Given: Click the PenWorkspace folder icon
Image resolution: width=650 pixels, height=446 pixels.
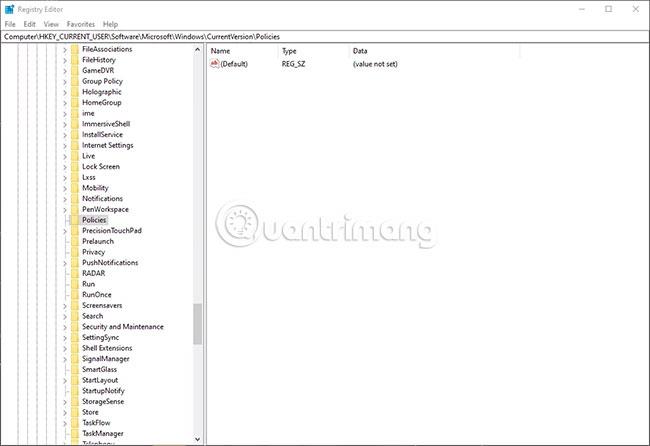Looking at the screenshot, I should pyautogui.click(x=75, y=209).
